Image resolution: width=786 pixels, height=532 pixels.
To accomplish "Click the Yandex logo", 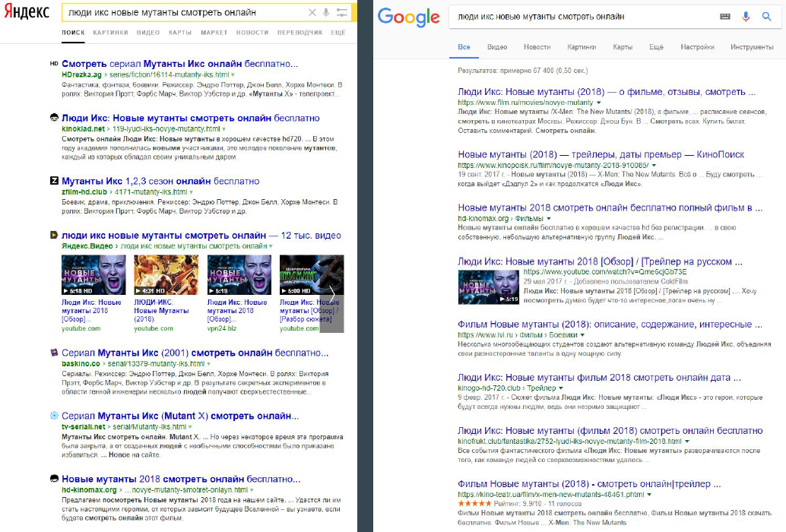I will (x=25, y=12).
